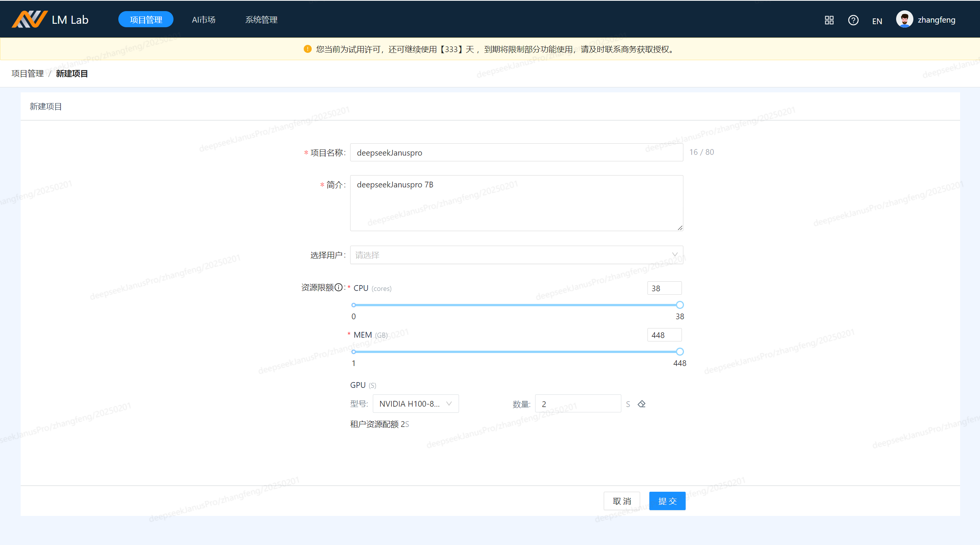Image resolution: width=980 pixels, height=545 pixels.
Task: Click the help question mark icon
Action: click(853, 20)
